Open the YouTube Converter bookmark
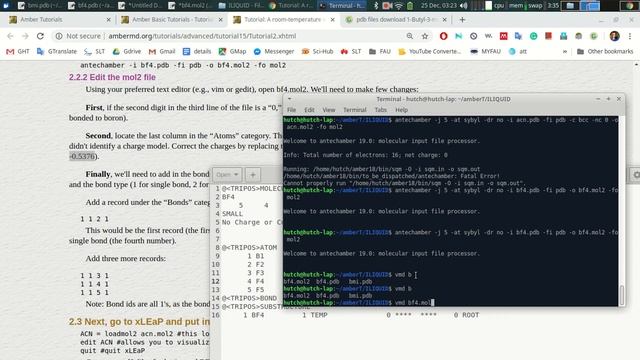 point(429,51)
